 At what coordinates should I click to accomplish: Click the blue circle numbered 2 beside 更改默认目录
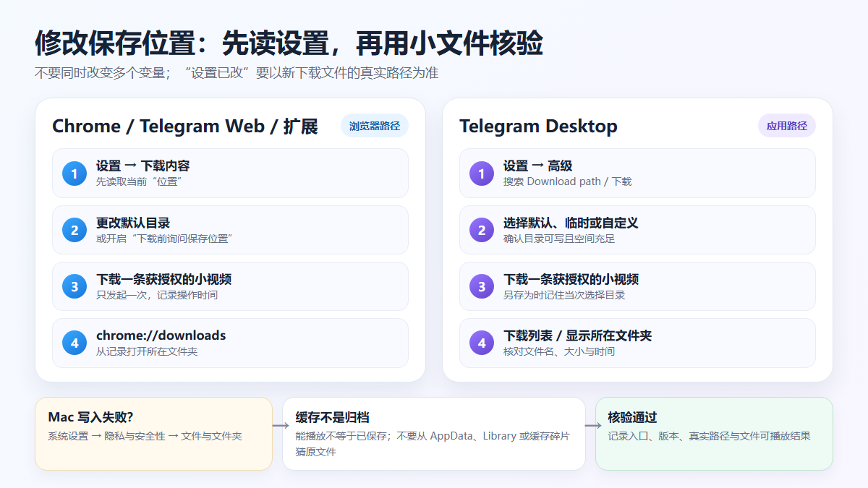[75, 230]
